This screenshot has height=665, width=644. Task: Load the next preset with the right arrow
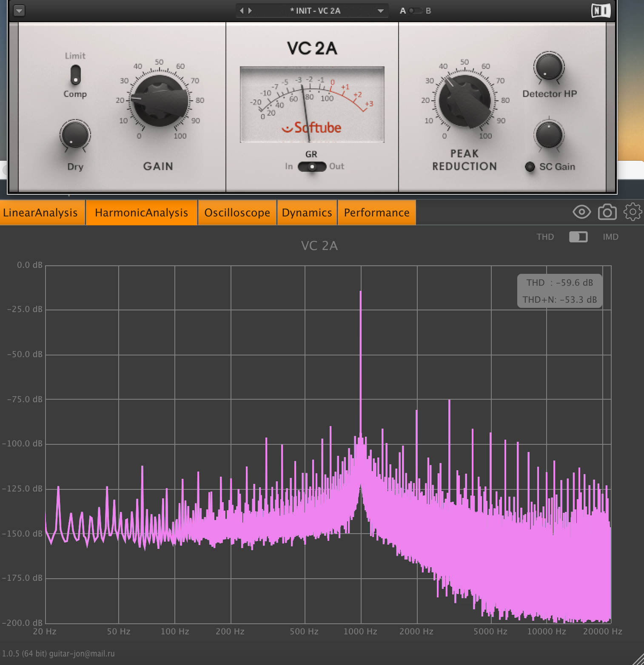pos(250,11)
